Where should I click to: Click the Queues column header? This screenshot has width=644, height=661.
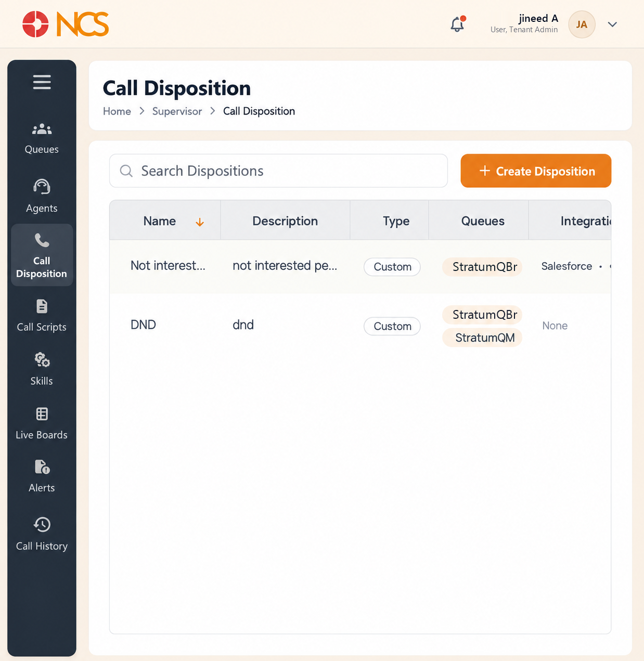(483, 221)
